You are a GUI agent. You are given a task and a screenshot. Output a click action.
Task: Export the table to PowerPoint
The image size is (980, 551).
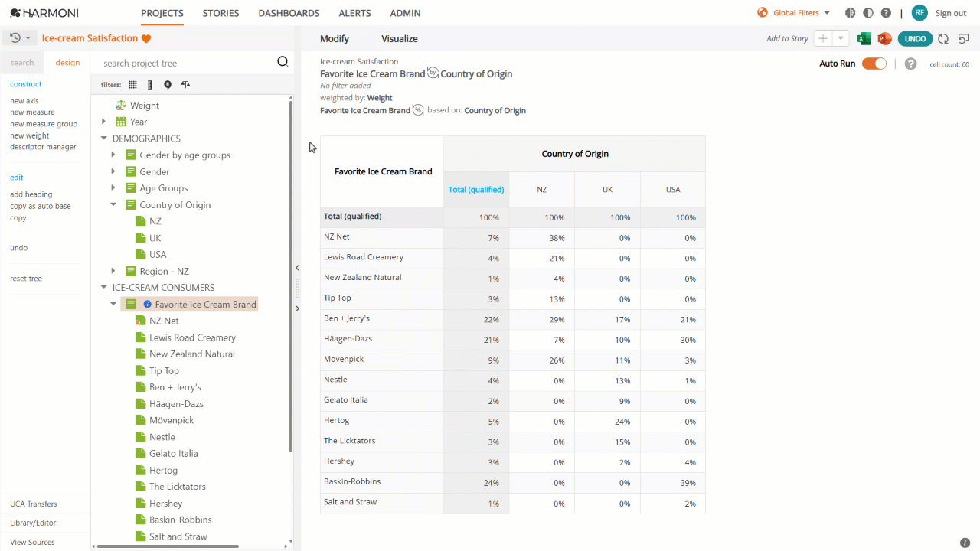point(884,39)
